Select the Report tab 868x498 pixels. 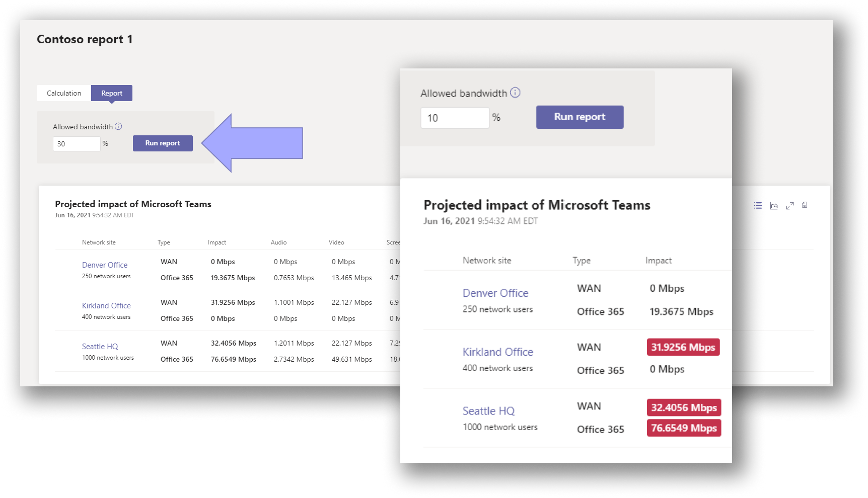(112, 93)
